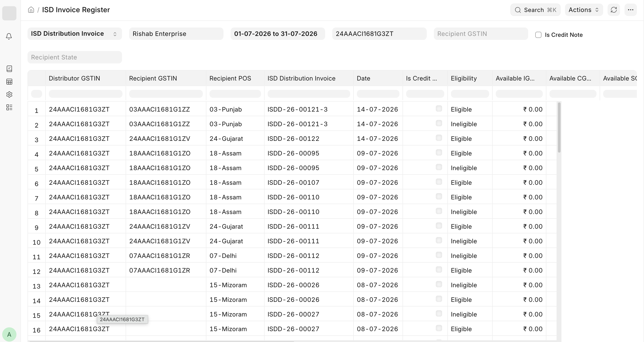
Task: Click the Eligibility column filter box
Action: coord(470,94)
